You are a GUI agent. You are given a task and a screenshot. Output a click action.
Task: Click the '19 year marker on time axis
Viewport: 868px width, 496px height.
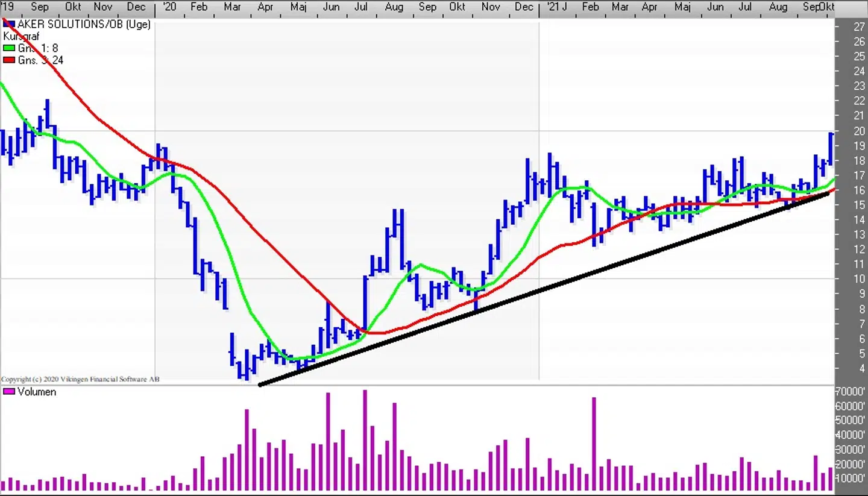(7, 7)
